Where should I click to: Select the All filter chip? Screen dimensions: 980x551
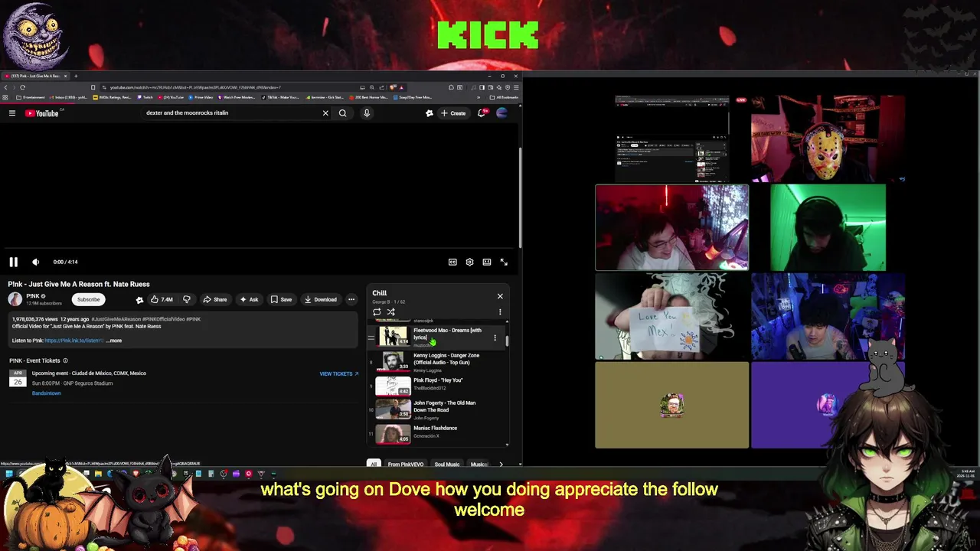(x=374, y=464)
